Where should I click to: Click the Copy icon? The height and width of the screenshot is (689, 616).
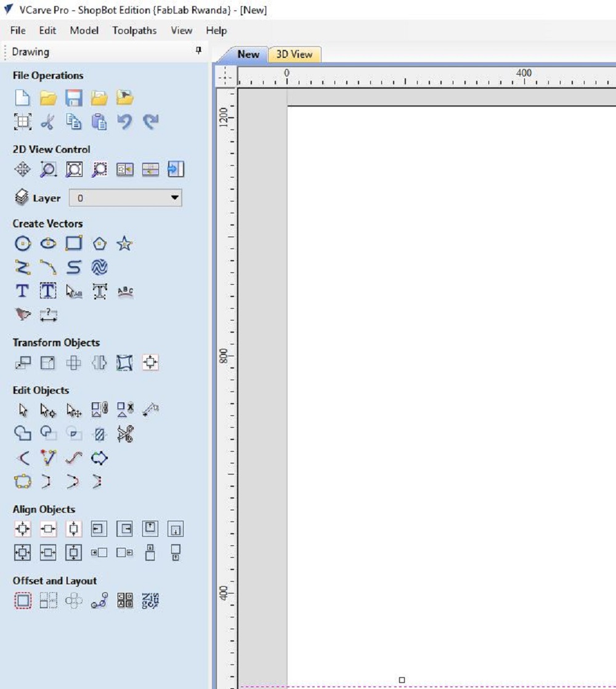click(x=74, y=122)
